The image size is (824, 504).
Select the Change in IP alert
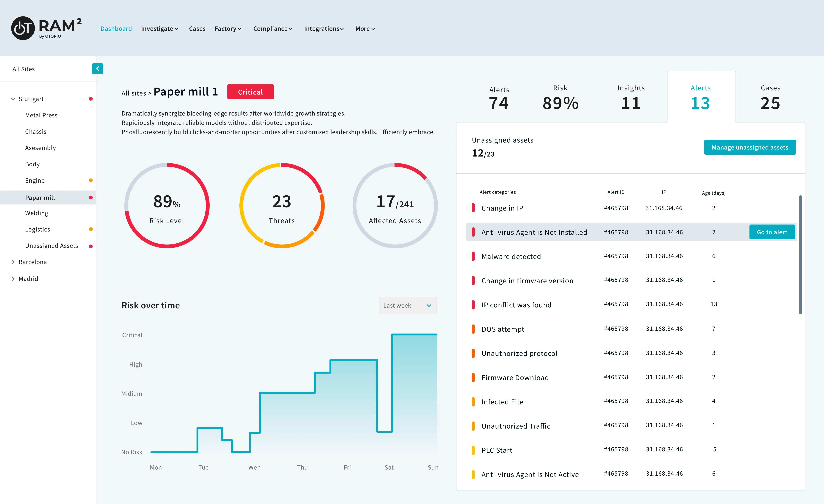[x=631, y=208]
